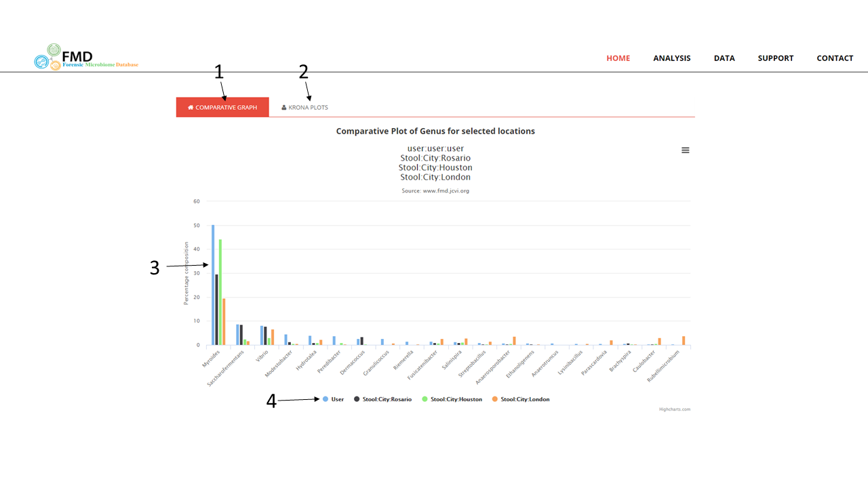Select the orange London bar for Myroides
The height and width of the screenshot is (488, 868).
[224, 322]
